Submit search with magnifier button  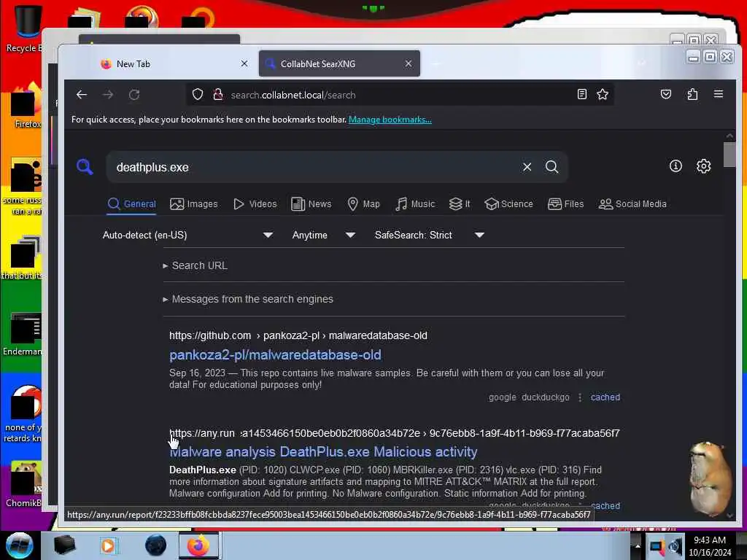(x=551, y=167)
